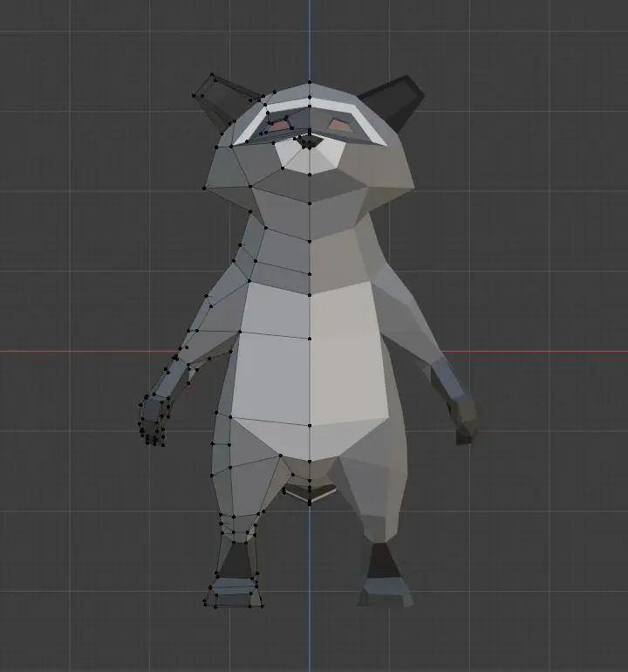Select the tail tip visible between the legs
The width and height of the screenshot is (628, 672).
(311, 494)
